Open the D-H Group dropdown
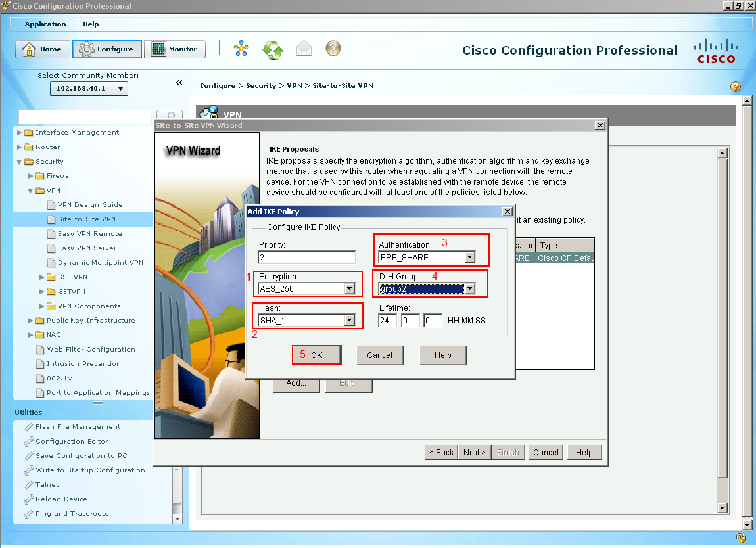The width and height of the screenshot is (756, 548). (x=469, y=288)
